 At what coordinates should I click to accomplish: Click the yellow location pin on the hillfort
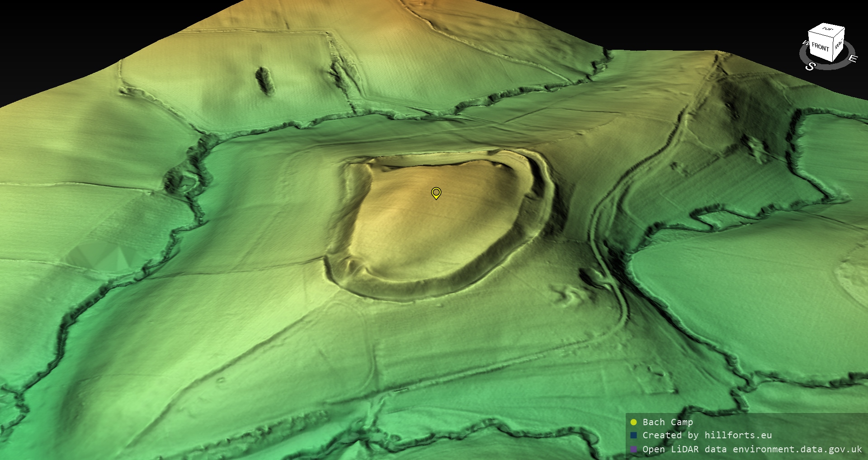(x=436, y=193)
